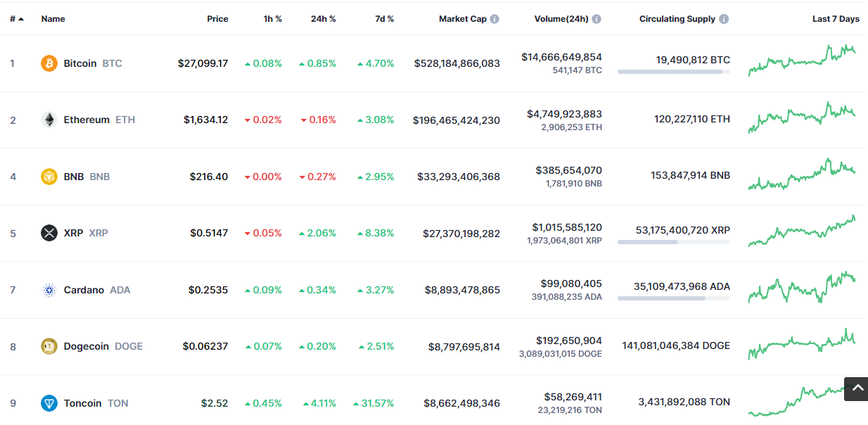Screen dimensions: 868x425
Task: Click Bitcoin price $27,099.17
Action: click(203, 63)
